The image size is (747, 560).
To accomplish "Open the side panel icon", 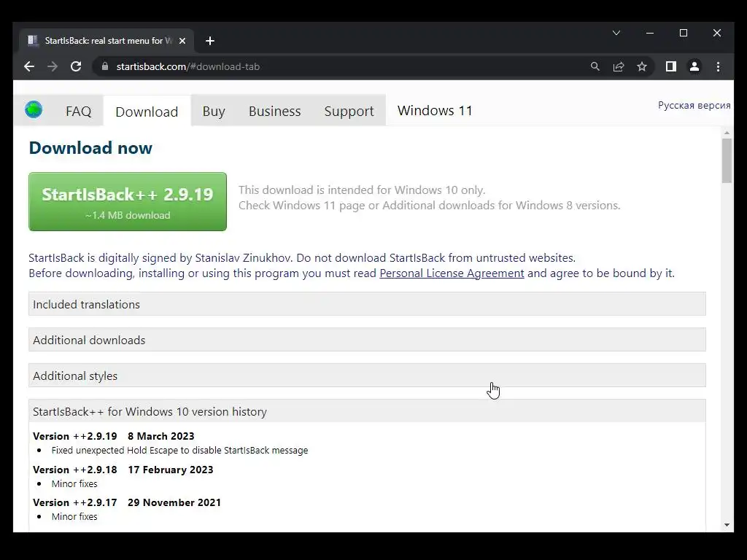I will (671, 66).
